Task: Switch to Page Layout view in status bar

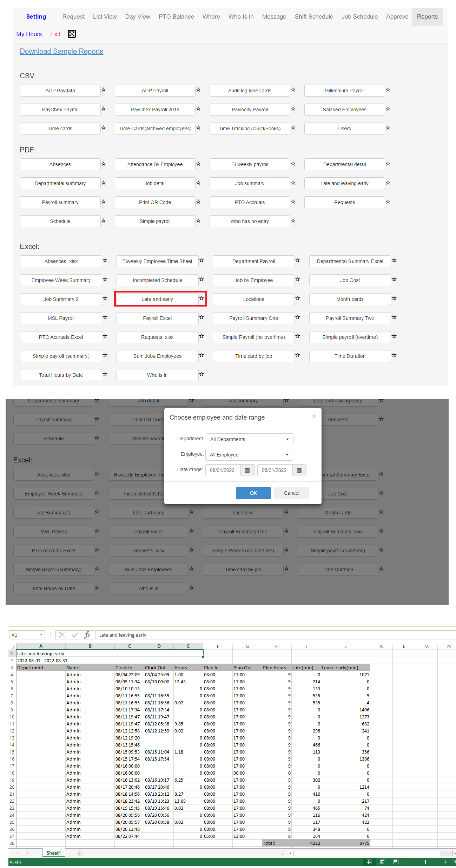Action: pyautogui.click(x=383, y=862)
